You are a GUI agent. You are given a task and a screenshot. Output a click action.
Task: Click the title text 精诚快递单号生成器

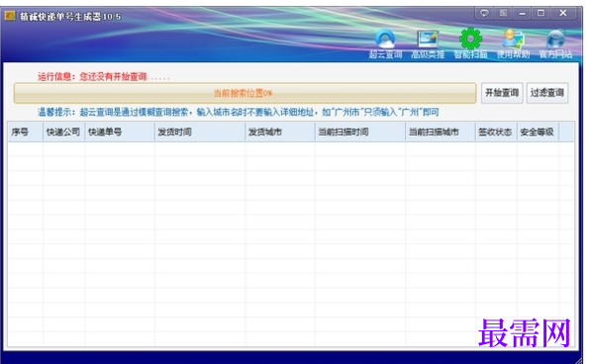[x=70, y=17]
